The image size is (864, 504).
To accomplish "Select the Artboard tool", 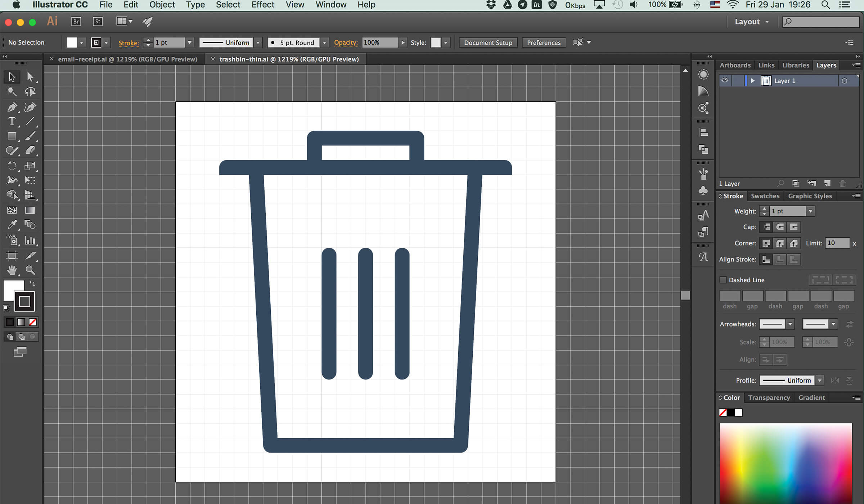I will click(x=12, y=256).
